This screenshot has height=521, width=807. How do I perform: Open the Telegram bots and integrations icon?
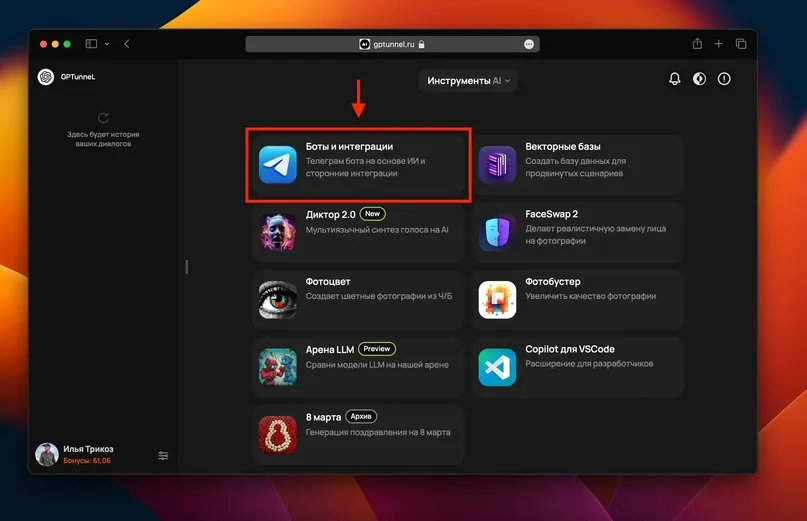278,165
